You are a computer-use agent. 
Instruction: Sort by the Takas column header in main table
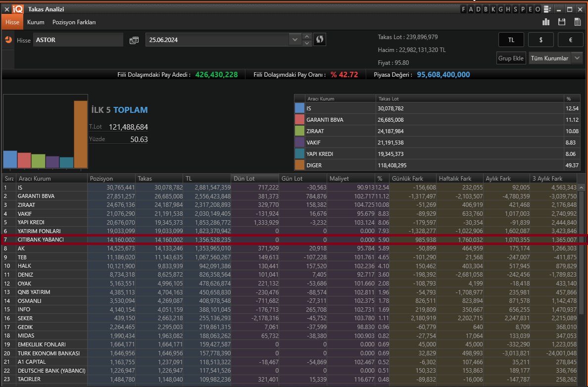coord(159,179)
